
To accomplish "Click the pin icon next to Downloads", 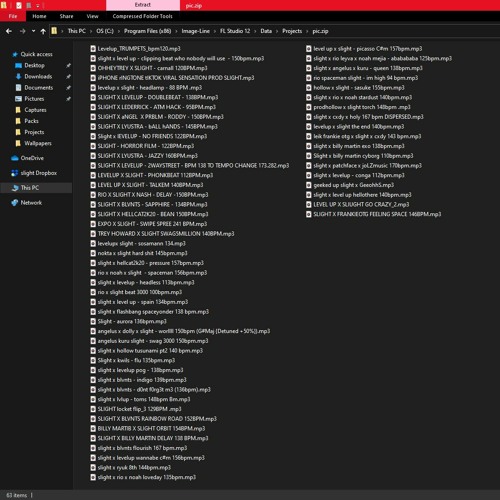I will point(68,77).
